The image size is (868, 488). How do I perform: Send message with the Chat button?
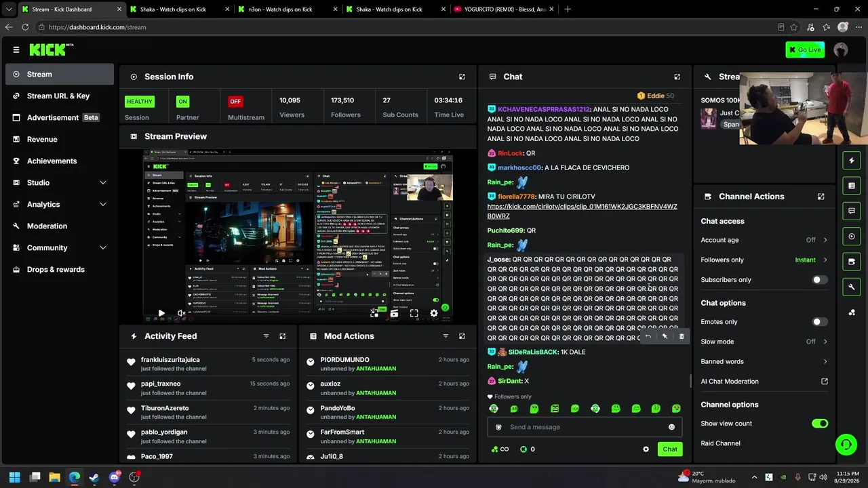[670, 449]
